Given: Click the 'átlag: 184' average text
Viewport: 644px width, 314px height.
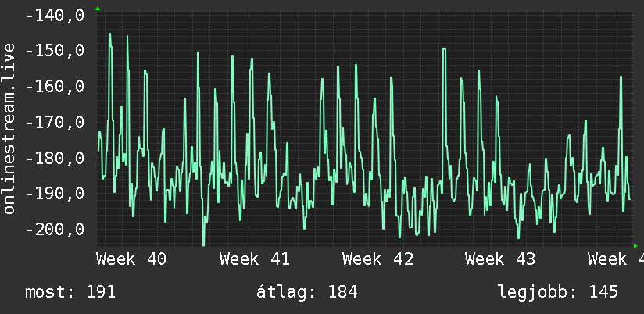Looking at the screenshot, I should [307, 292].
